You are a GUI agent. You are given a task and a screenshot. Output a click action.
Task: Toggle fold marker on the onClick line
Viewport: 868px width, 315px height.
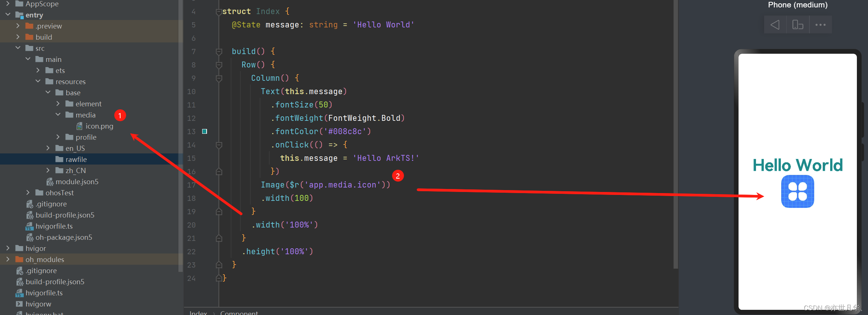219,145
